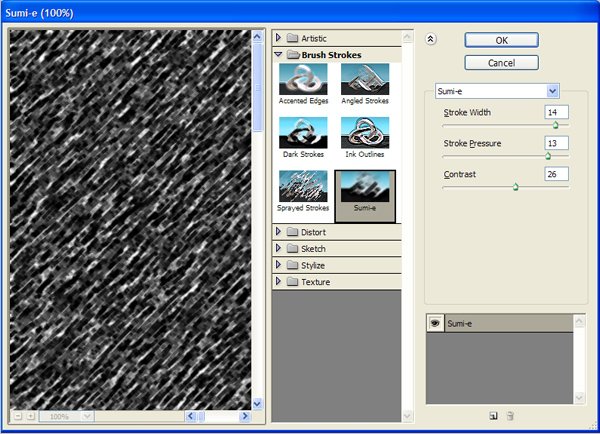Click the filter list scroll down arrow

(x=408, y=416)
